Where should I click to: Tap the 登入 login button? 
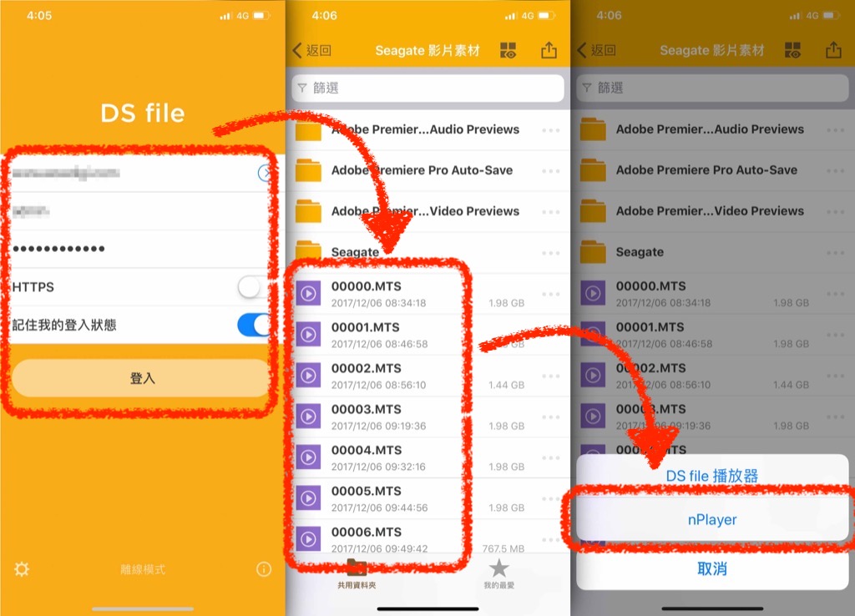(x=142, y=378)
